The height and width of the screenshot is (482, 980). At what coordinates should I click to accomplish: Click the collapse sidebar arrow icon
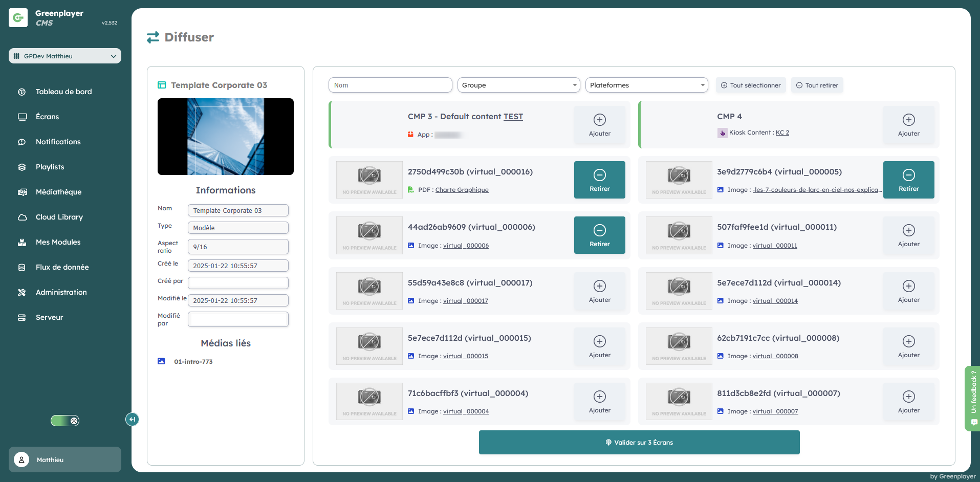click(x=132, y=420)
